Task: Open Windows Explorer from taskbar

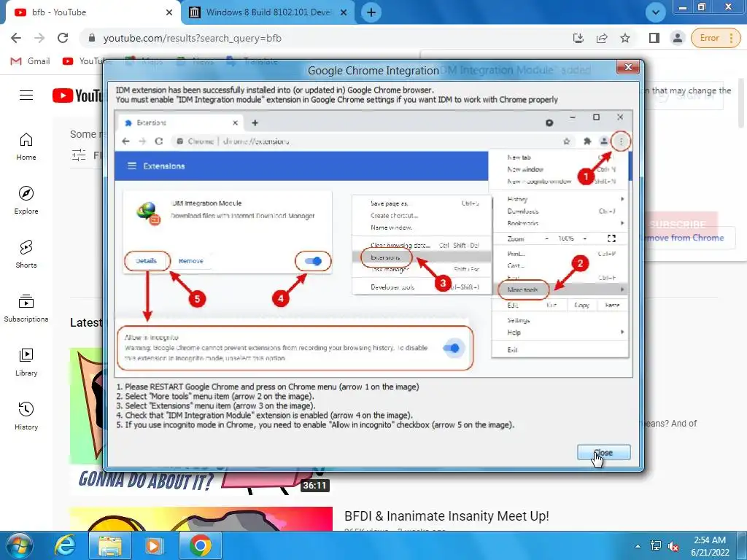Action: (110, 545)
